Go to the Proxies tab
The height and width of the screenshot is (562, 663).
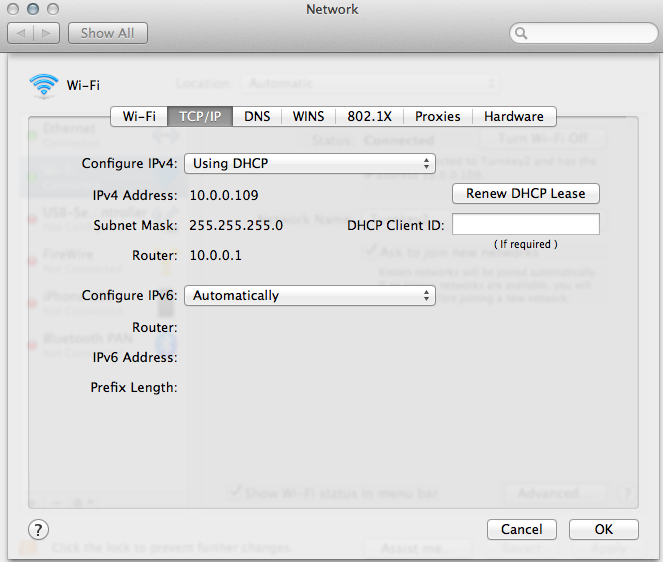(438, 116)
